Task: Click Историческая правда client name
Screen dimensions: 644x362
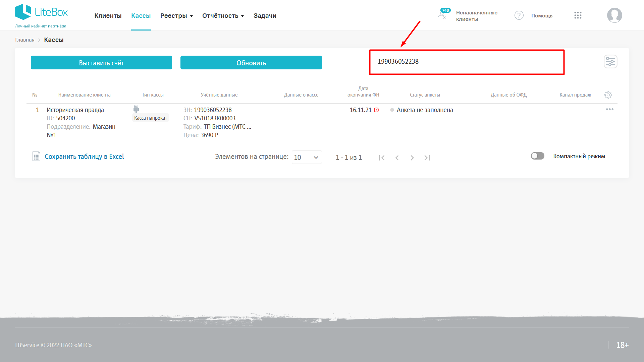Action: [x=75, y=110]
